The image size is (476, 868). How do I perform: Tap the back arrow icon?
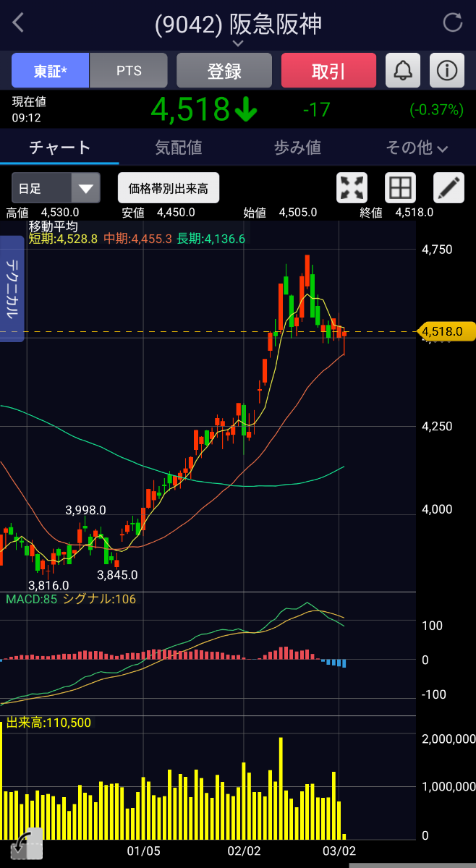(x=18, y=22)
